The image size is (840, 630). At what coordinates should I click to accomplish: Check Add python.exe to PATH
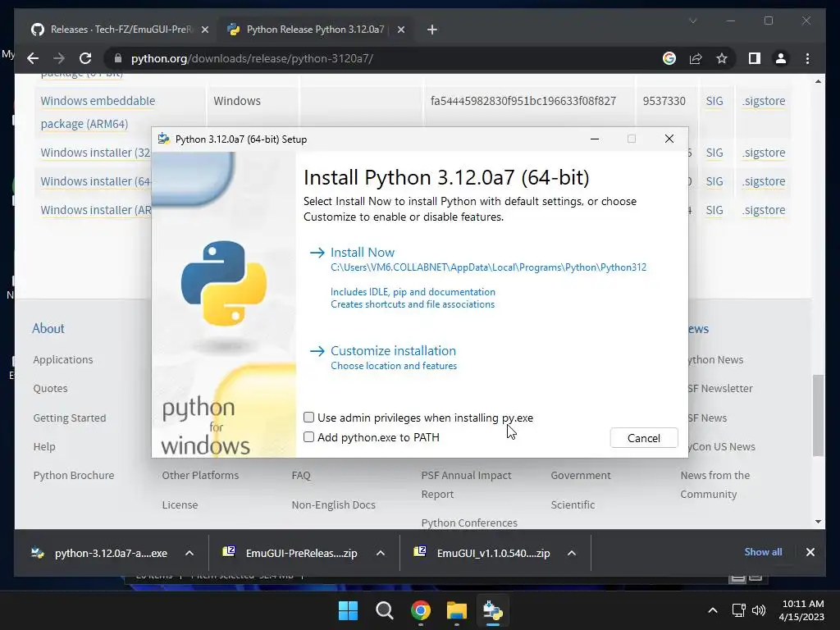(308, 437)
